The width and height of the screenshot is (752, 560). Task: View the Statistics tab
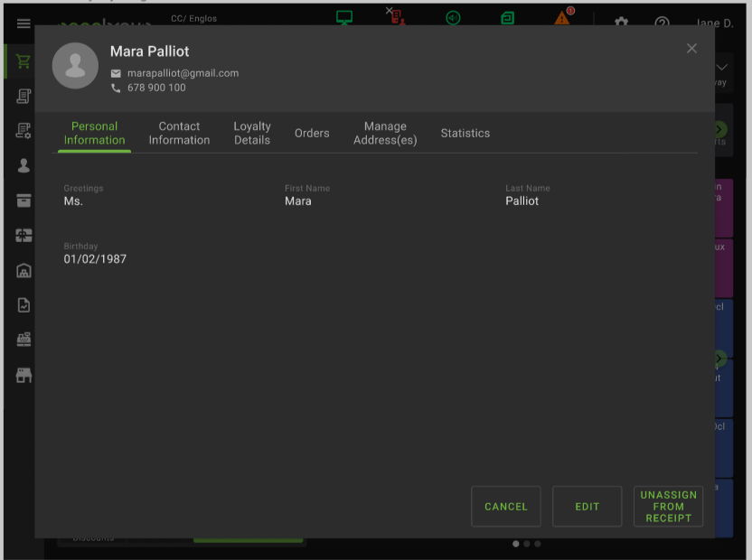465,134
